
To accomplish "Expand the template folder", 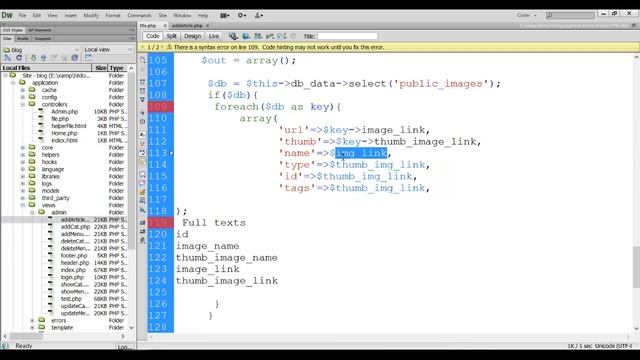I will [32, 327].
